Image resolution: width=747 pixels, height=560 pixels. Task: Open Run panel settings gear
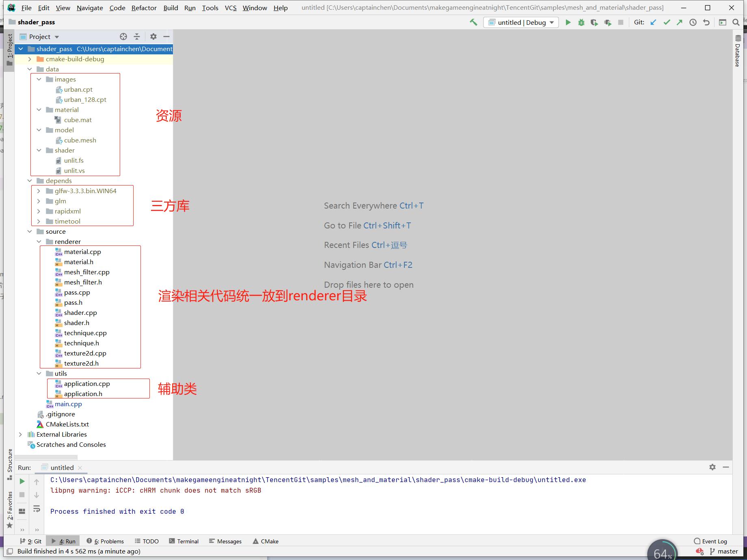click(x=712, y=467)
